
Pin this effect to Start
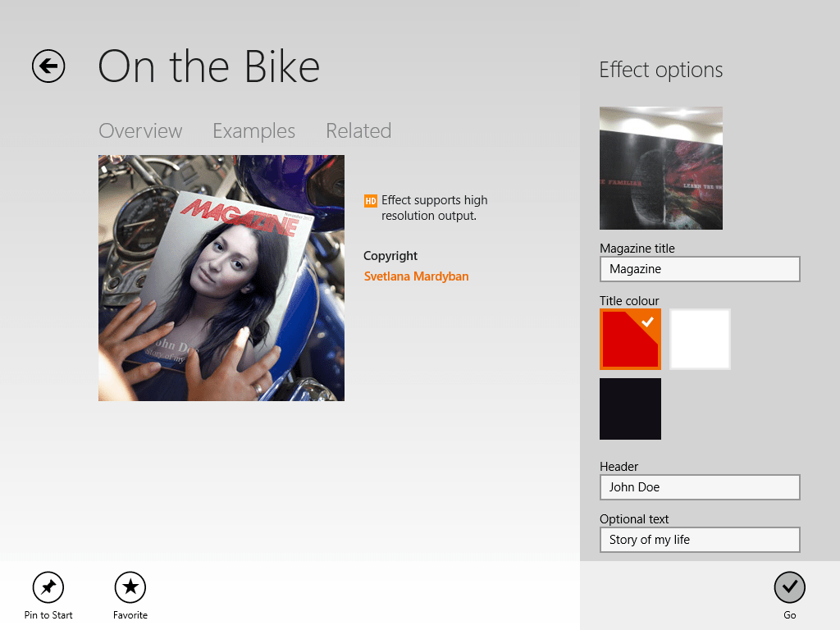pos(48,587)
